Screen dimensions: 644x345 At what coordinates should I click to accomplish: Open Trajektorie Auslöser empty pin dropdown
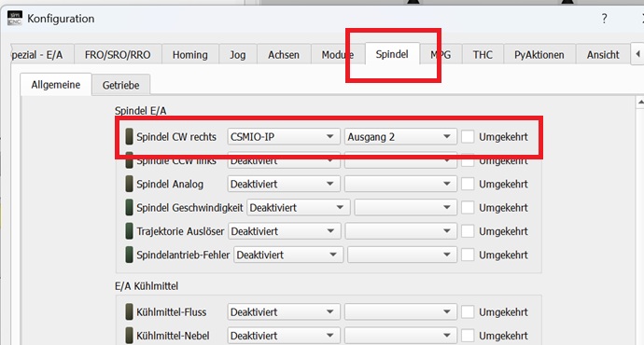400,231
